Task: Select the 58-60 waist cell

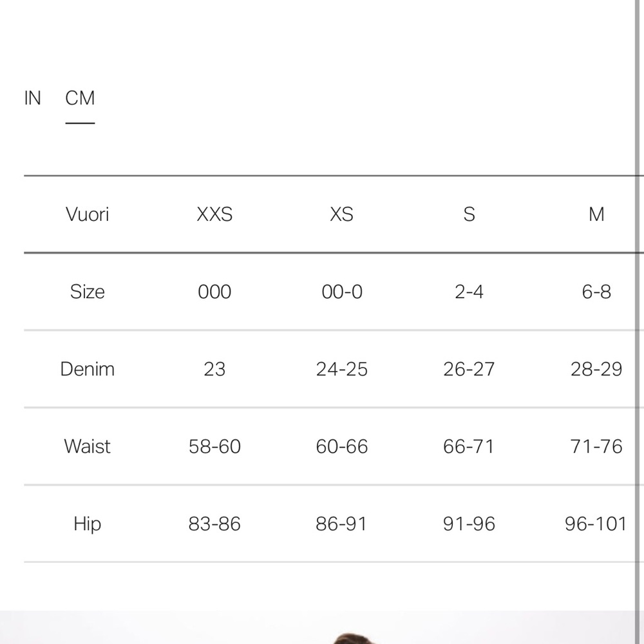Action: 214,446
